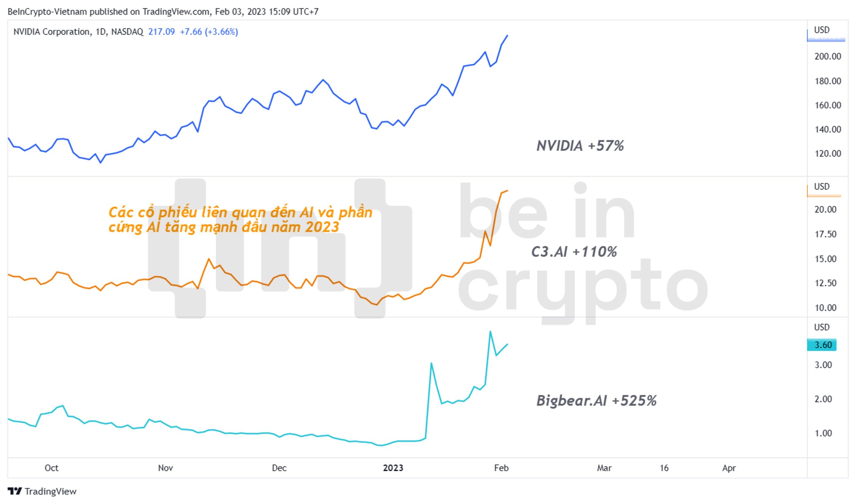Click the Oct marker on time axis

[51, 468]
